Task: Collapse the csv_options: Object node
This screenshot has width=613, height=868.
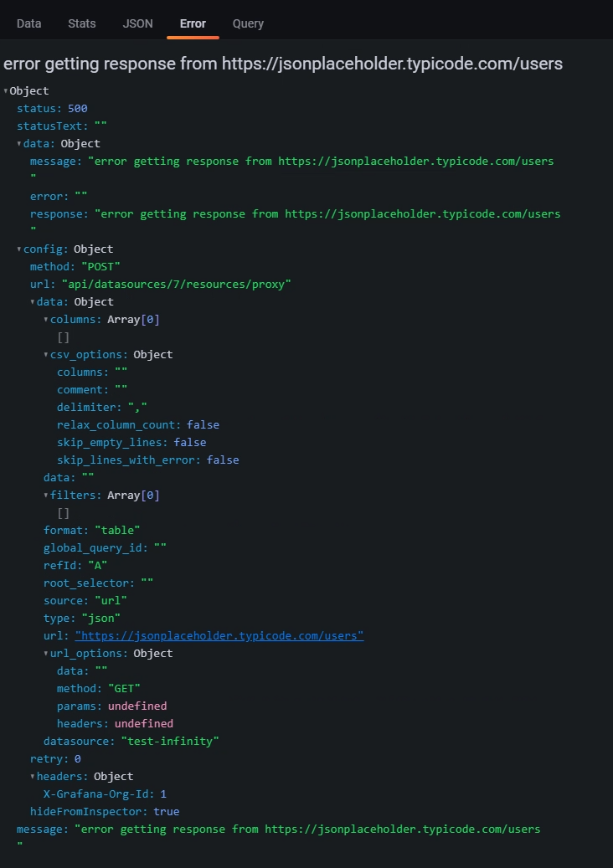Action: (x=46, y=355)
